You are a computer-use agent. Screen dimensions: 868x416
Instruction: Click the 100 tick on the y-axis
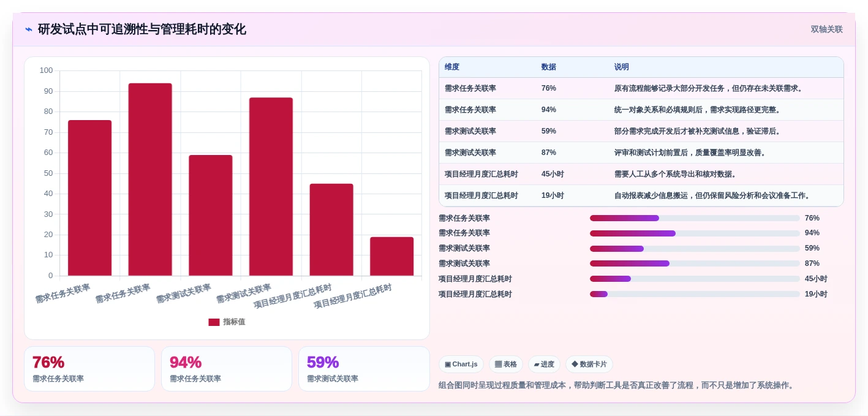46,70
